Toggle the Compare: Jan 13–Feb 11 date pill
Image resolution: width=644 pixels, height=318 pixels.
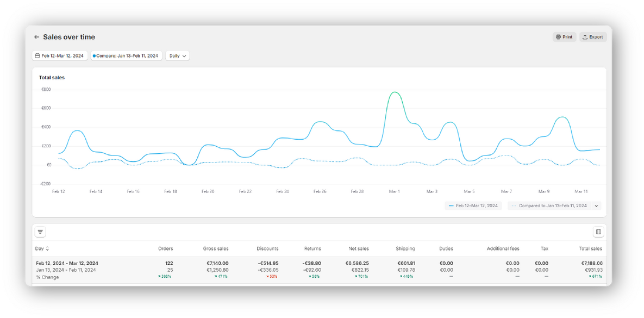tap(126, 55)
